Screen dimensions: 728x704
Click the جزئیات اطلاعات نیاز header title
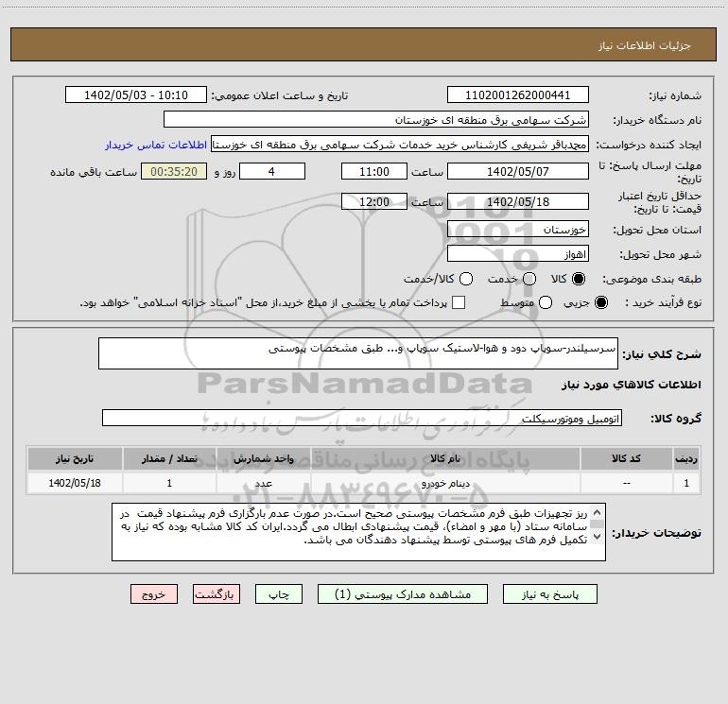(645, 45)
